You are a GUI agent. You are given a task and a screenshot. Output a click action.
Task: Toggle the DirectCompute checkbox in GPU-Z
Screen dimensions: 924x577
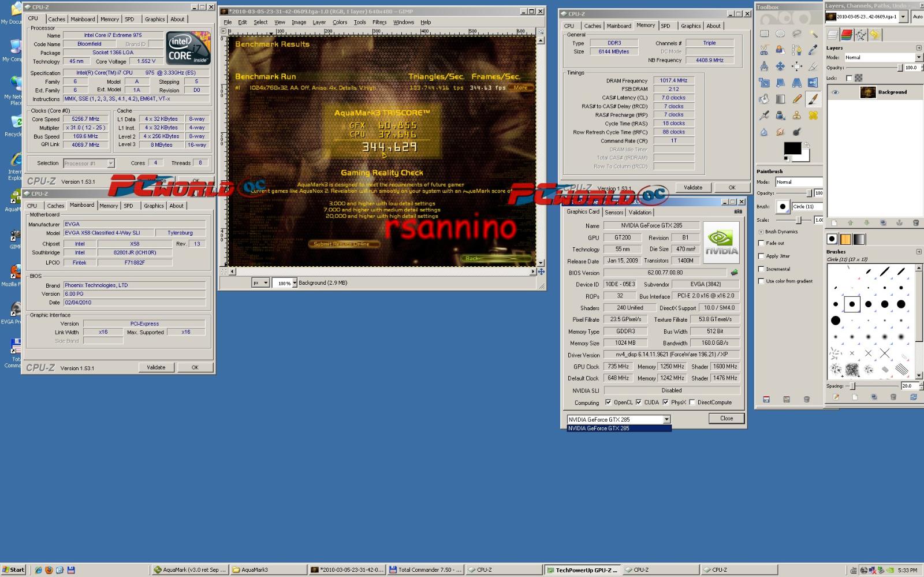click(x=692, y=403)
